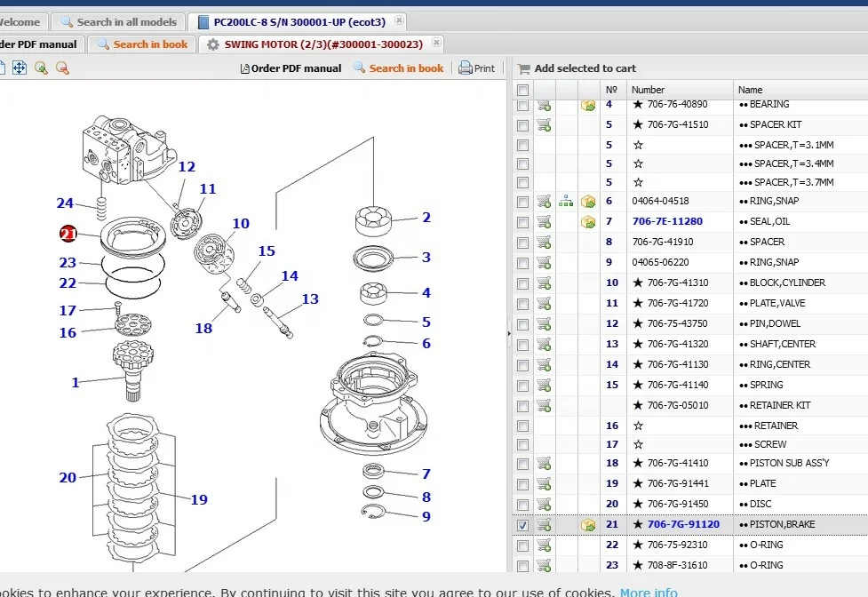Select callout number 21 on the diagram

click(x=68, y=234)
